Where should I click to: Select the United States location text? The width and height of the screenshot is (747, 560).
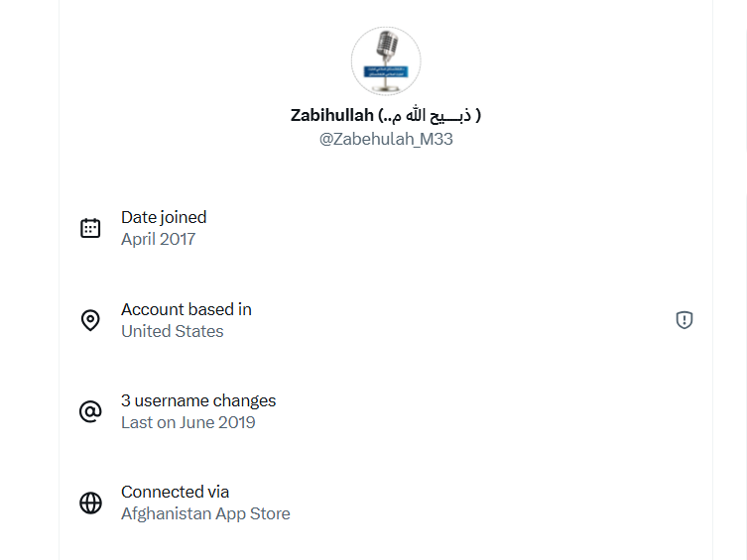point(172,331)
